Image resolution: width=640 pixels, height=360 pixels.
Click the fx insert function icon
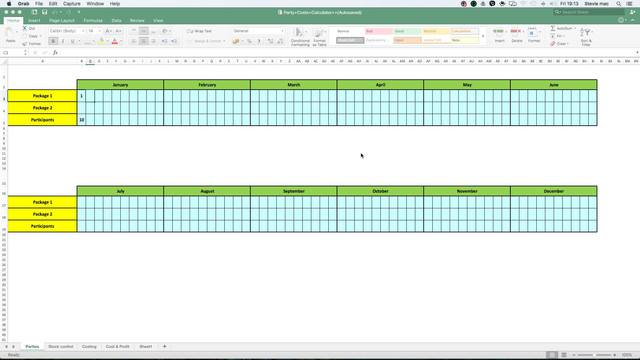(x=55, y=53)
